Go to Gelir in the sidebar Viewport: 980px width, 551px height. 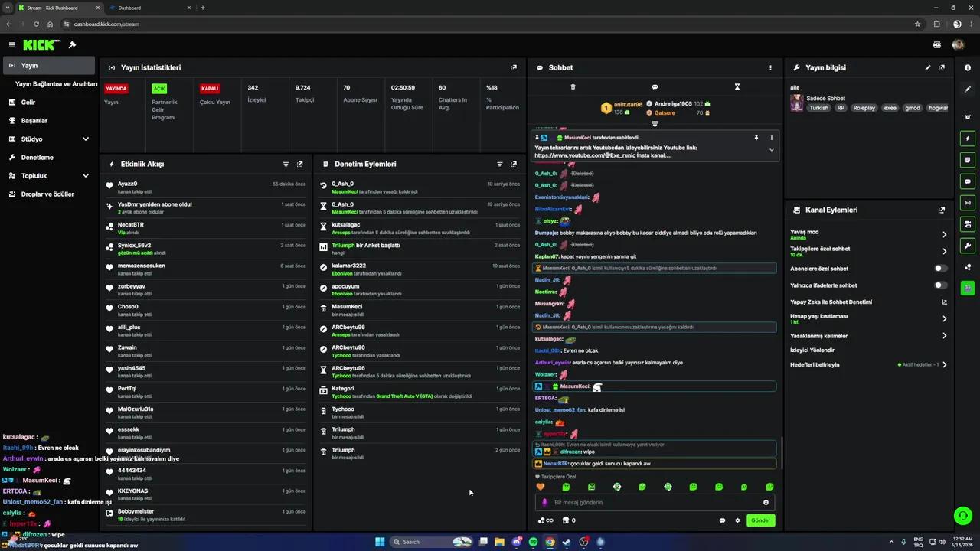point(50,103)
